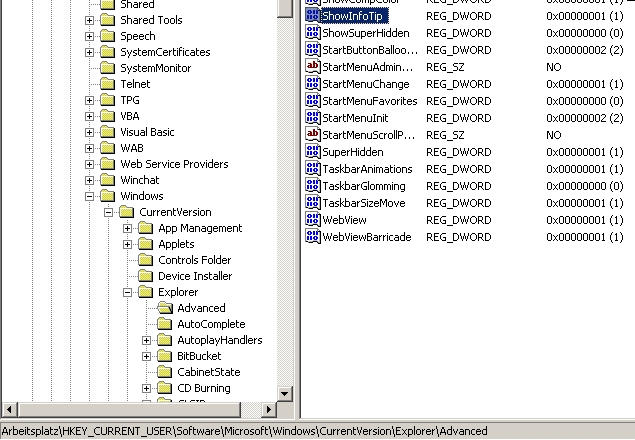Image resolution: width=635 pixels, height=440 pixels.
Task: Click the CurrentVersion folder icon
Action: coord(127,212)
